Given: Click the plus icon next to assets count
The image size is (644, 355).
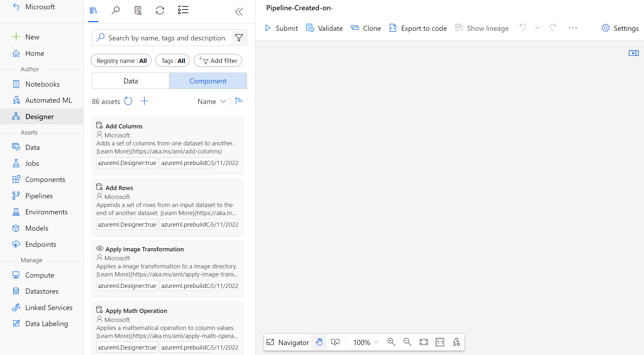Looking at the screenshot, I should tap(144, 101).
